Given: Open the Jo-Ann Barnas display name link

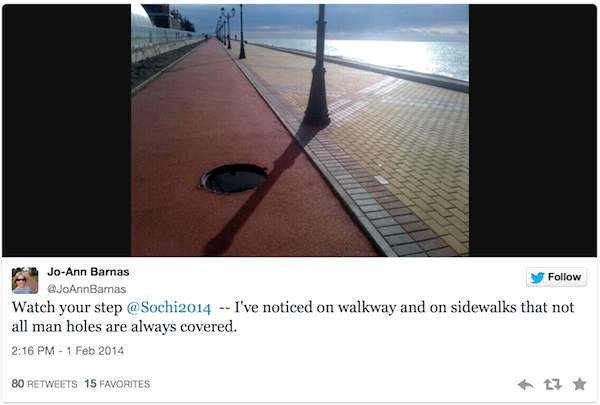Looking at the screenshot, I should [x=88, y=272].
